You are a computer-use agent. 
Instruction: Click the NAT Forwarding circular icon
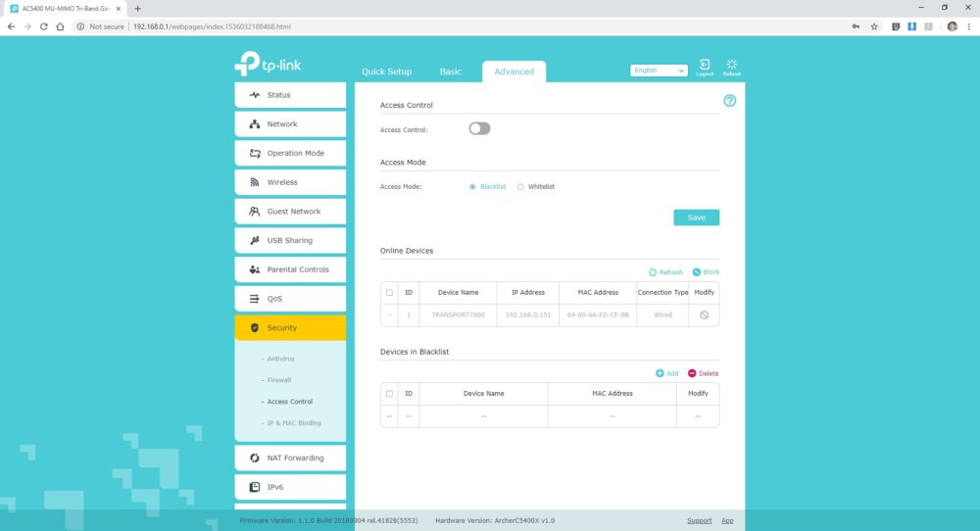click(255, 458)
